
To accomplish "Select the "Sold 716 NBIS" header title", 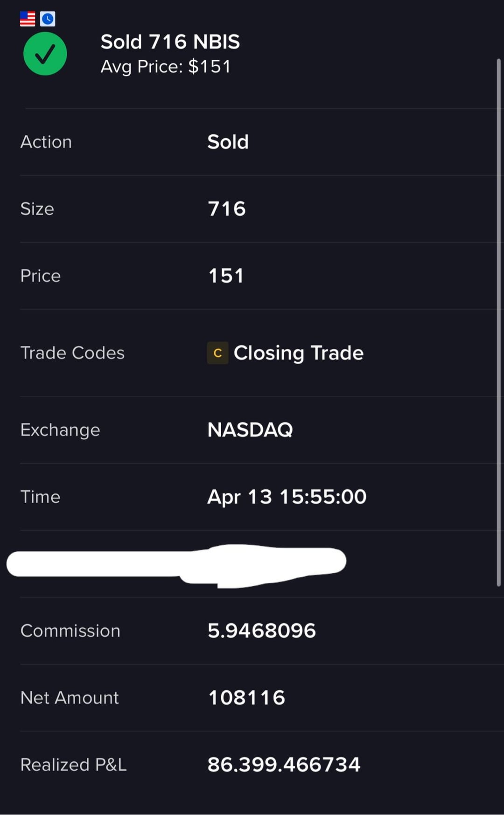I will tap(170, 42).
